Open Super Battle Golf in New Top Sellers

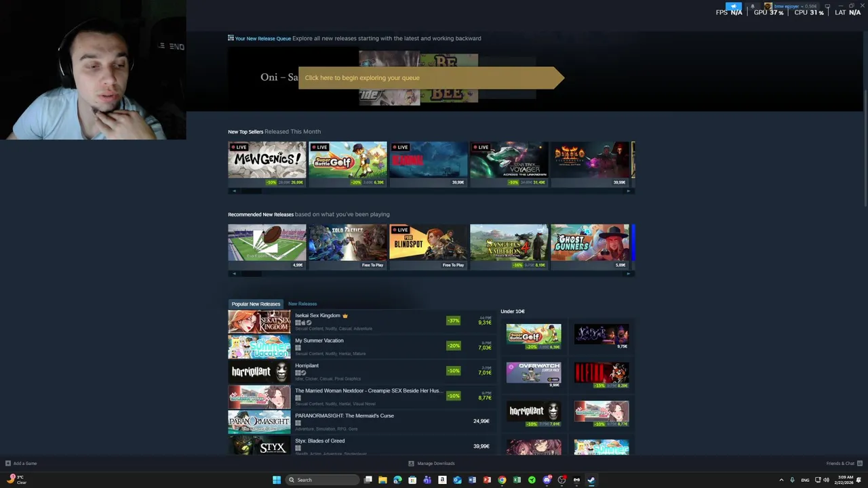click(x=347, y=164)
